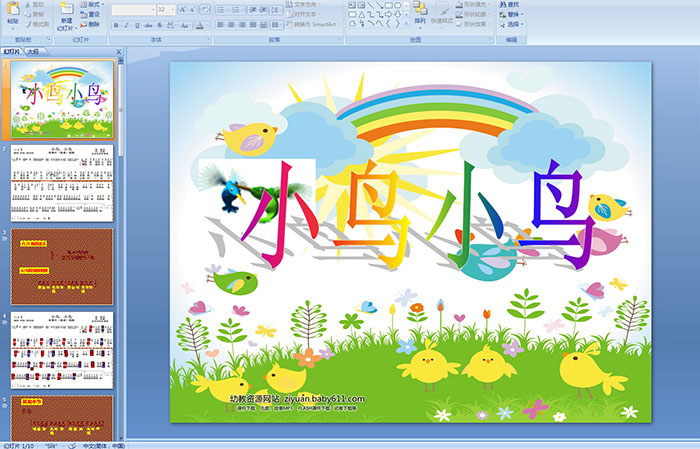700x449 pixels.
Task: Click the Reset (重设) slide button
Action: point(90,14)
